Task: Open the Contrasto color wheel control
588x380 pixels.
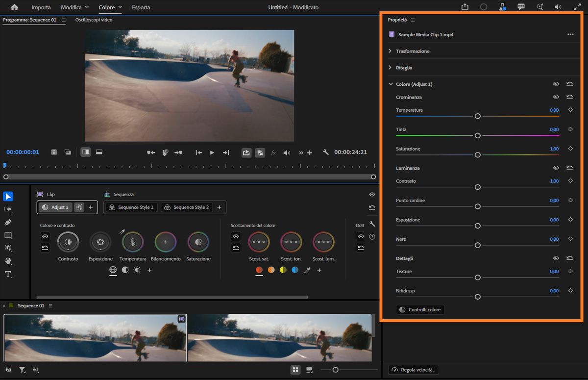Action: tap(68, 242)
